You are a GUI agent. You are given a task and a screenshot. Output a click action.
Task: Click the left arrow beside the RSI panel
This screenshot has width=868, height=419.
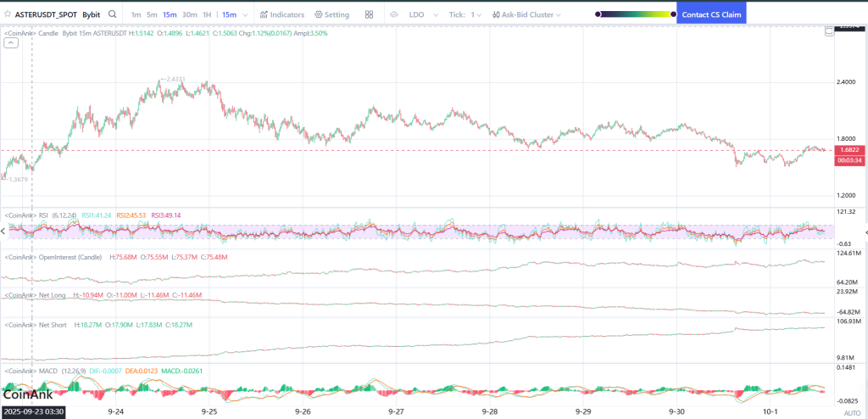(x=3, y=231)
